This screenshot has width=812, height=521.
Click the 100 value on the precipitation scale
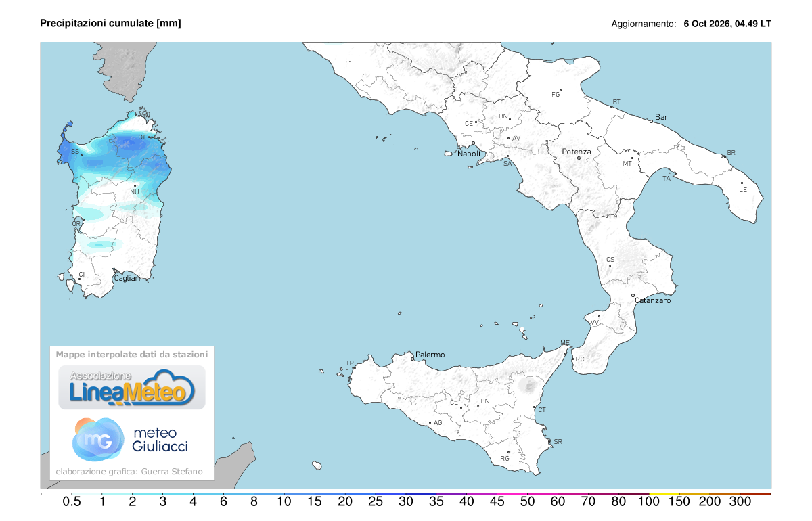coord(650,502)
